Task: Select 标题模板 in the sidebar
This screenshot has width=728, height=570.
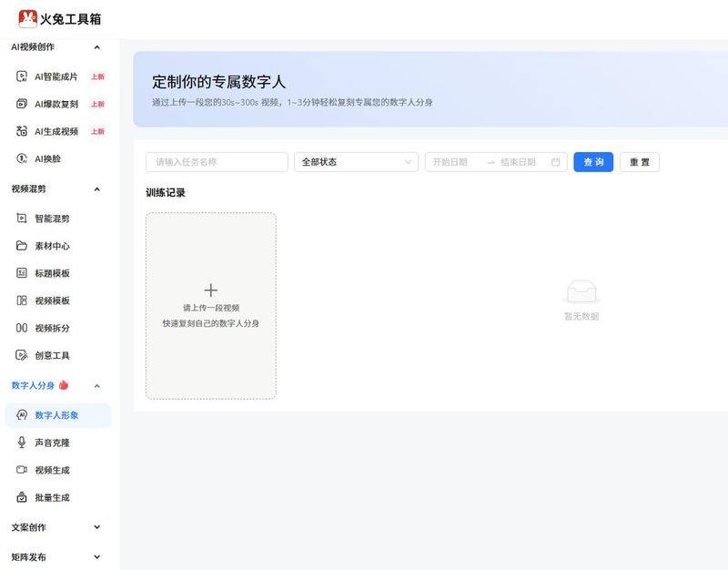Action: (58, 272)
